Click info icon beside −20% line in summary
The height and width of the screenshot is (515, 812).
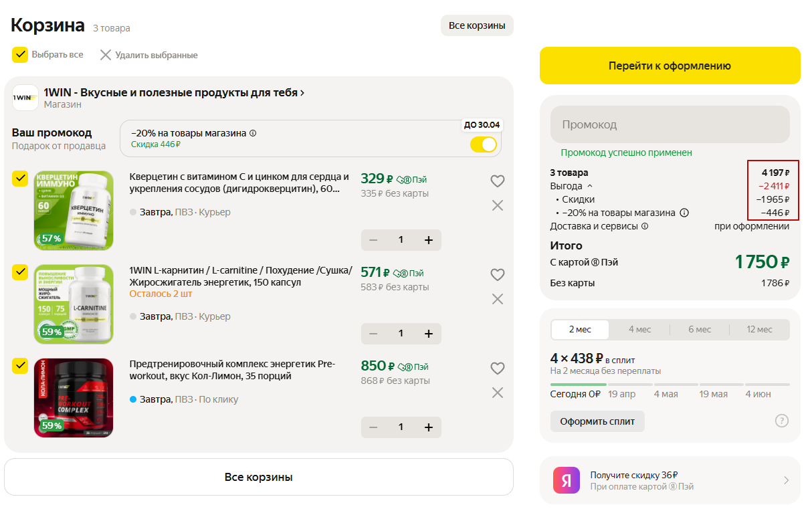tap(684, 213)
